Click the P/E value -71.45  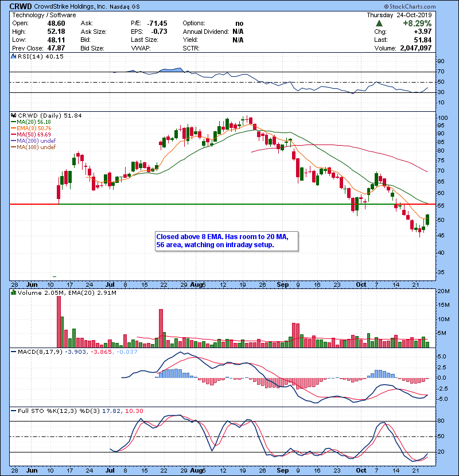click(157, 24)
